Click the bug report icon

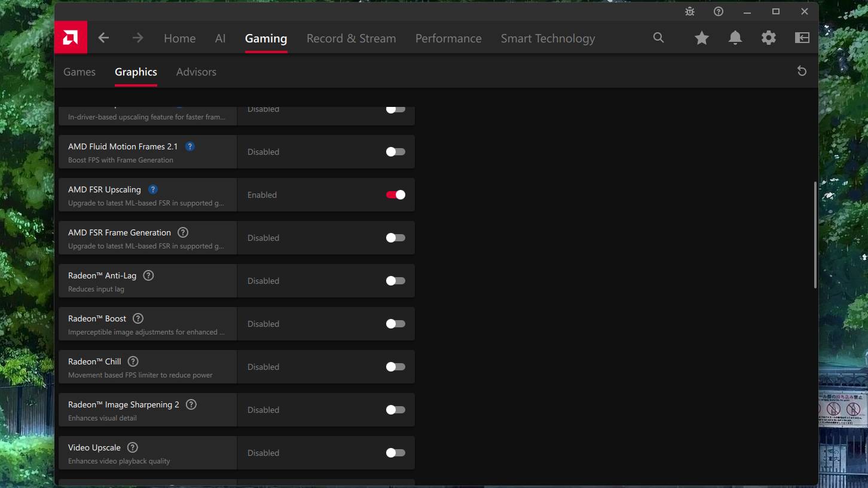[x=689, y=11]
